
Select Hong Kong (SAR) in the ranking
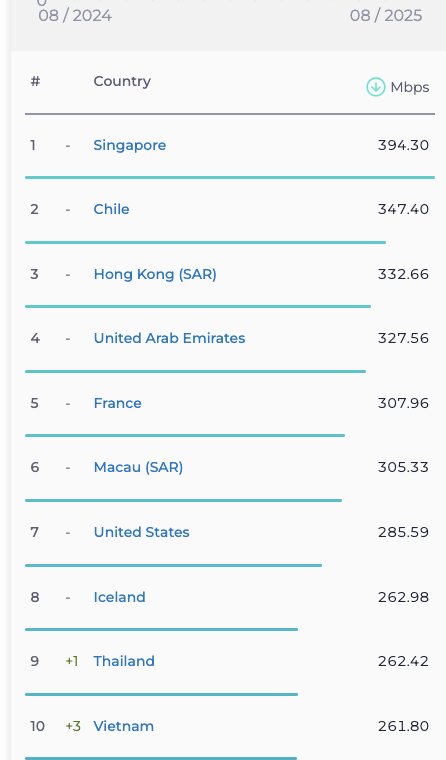point(155,274)
